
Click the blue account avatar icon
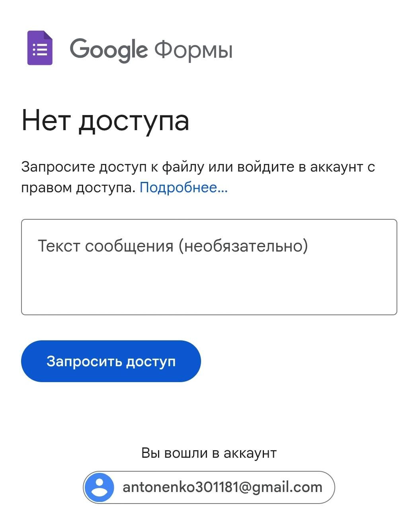[x=100, y=487]
